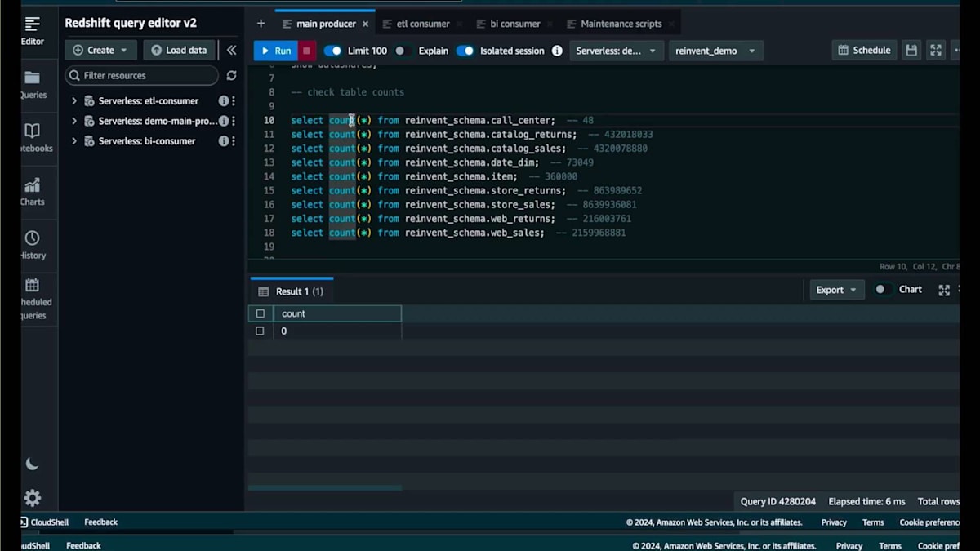Image resolution: width=980 pixels, height=551 pixels.
Task: Click the Filter resources search field
Action: click(142, 75)
